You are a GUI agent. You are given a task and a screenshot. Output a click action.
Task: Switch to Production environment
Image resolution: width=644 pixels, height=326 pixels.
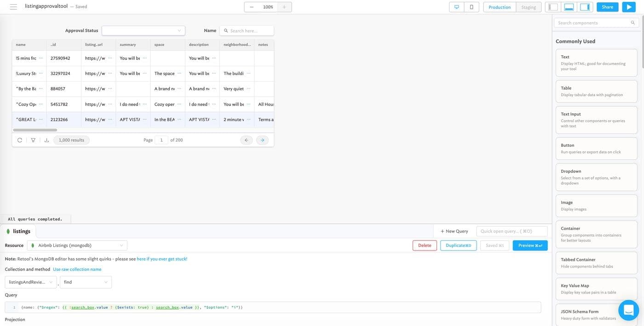pyautogui.click(x=500, y=7)
